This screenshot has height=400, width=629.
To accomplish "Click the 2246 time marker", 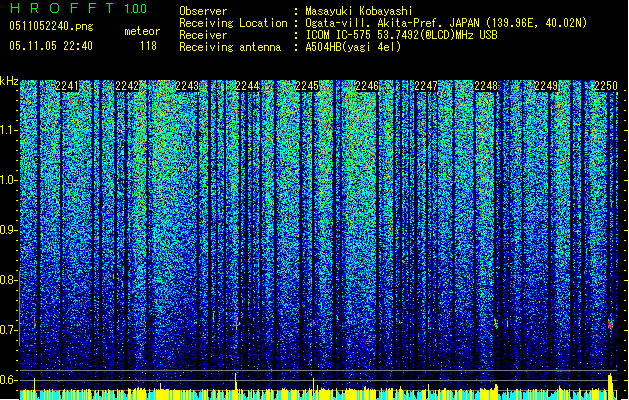I will (367, 86).
